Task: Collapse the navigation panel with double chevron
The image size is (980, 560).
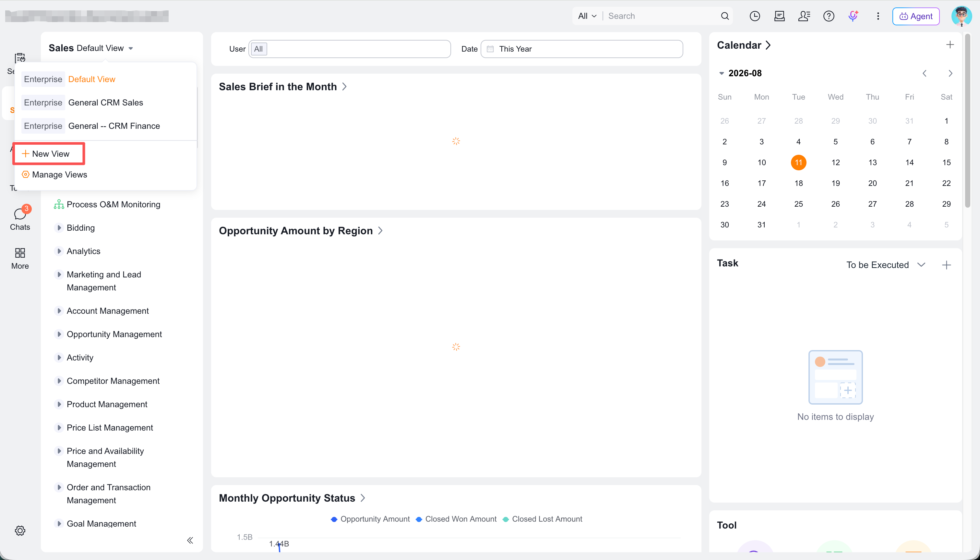Action: click(x=190, y=541)
